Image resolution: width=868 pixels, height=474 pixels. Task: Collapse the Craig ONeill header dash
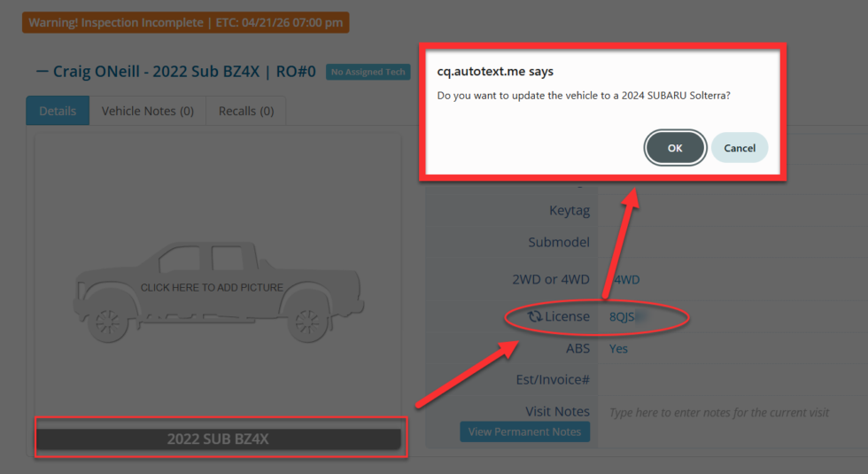click(43, 72)
